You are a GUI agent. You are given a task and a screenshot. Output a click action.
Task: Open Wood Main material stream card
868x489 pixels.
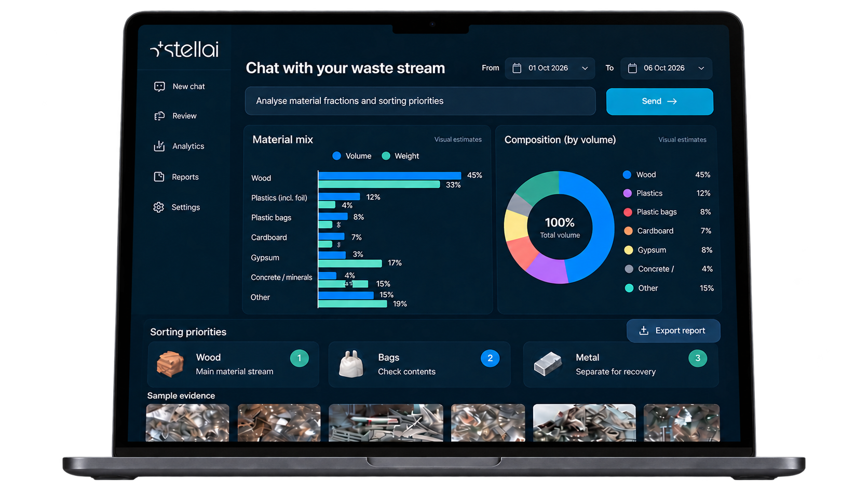[233, 364]
